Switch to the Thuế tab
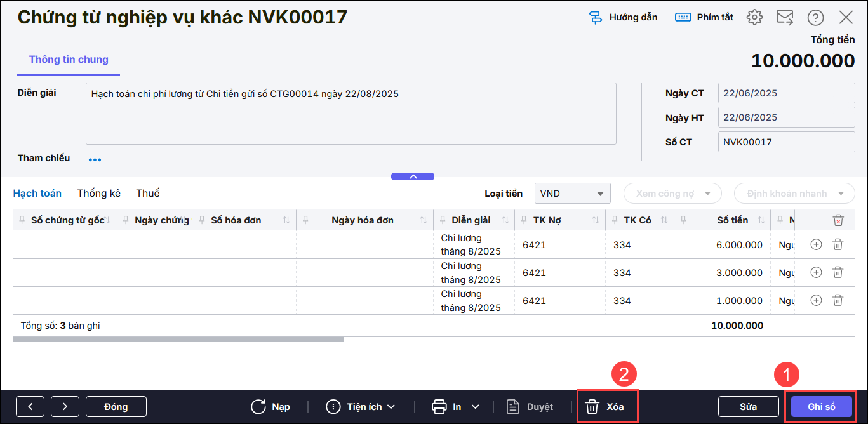 148,193
